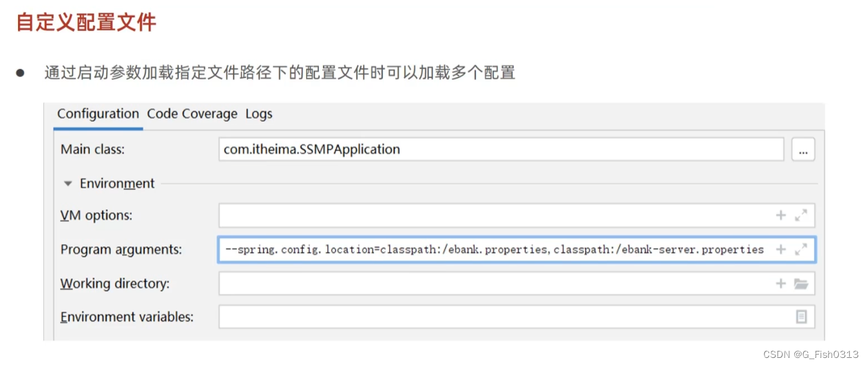
Task: Click the Environment variables label
Action: point(127,317)
